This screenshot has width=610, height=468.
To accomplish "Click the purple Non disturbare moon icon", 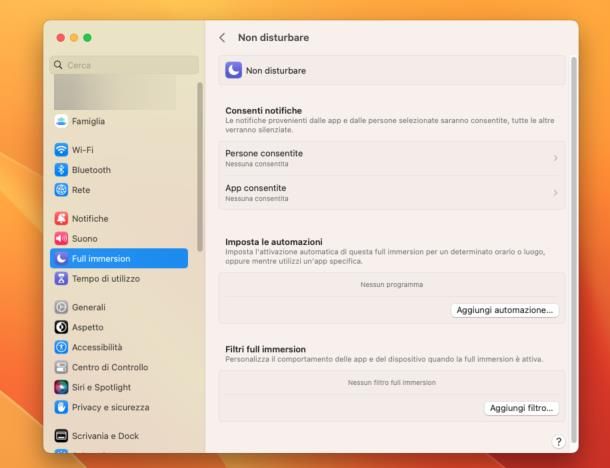I will [233, 70].
